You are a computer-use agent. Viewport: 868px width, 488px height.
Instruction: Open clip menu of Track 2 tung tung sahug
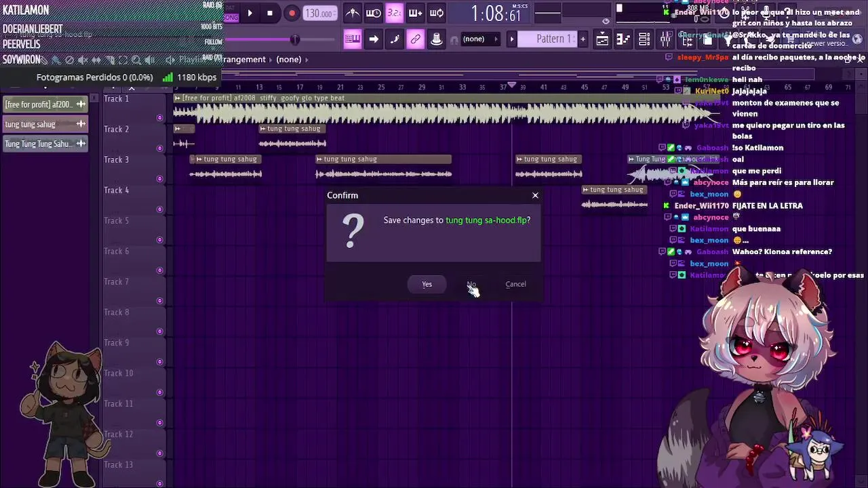[x=263, y=129]
